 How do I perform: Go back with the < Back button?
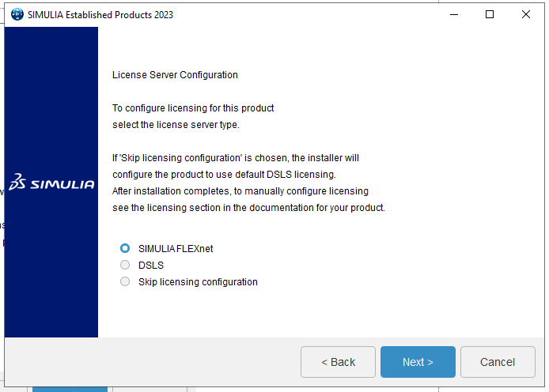point(338,362)
